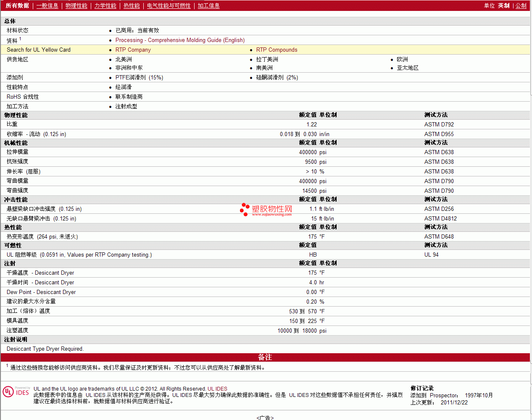This screenshot has width=532, height=420.
Task: Click ASTM D792 test method text
Action: pos(439,124)
